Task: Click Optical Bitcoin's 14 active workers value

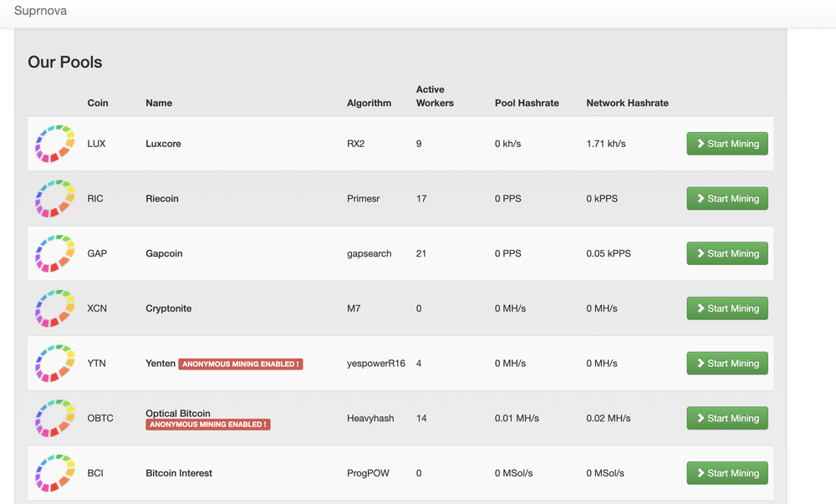Action: [421, 418]
